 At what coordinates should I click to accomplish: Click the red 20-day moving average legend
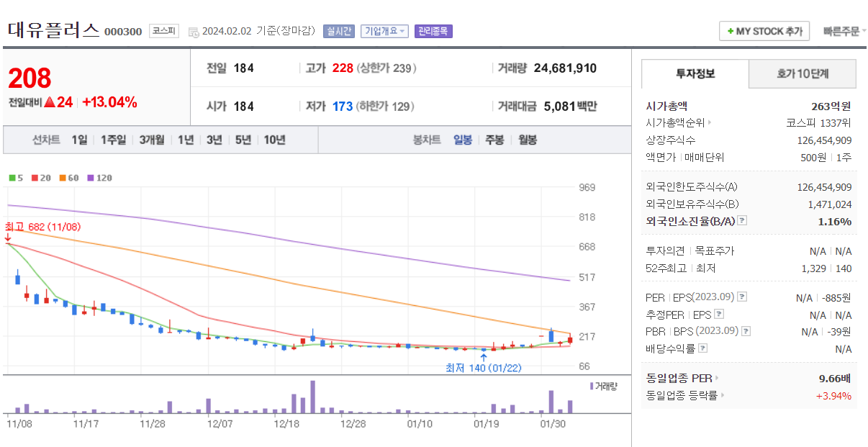(40, 178)
